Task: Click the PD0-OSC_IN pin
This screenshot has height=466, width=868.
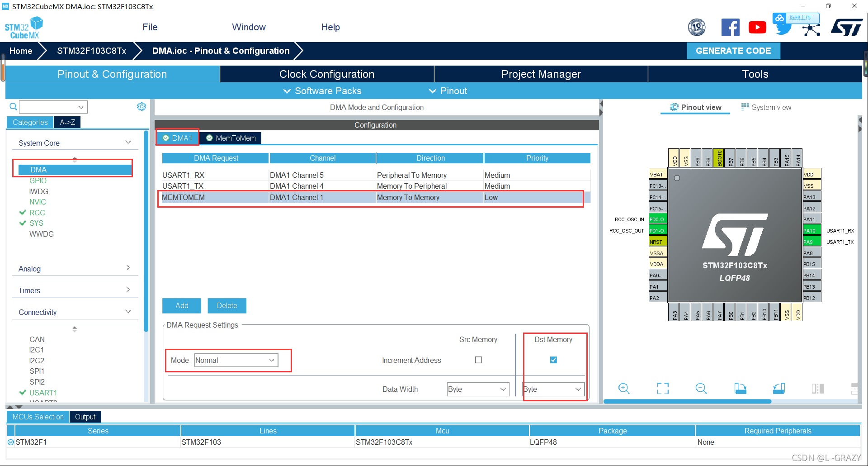Action: 658,219
